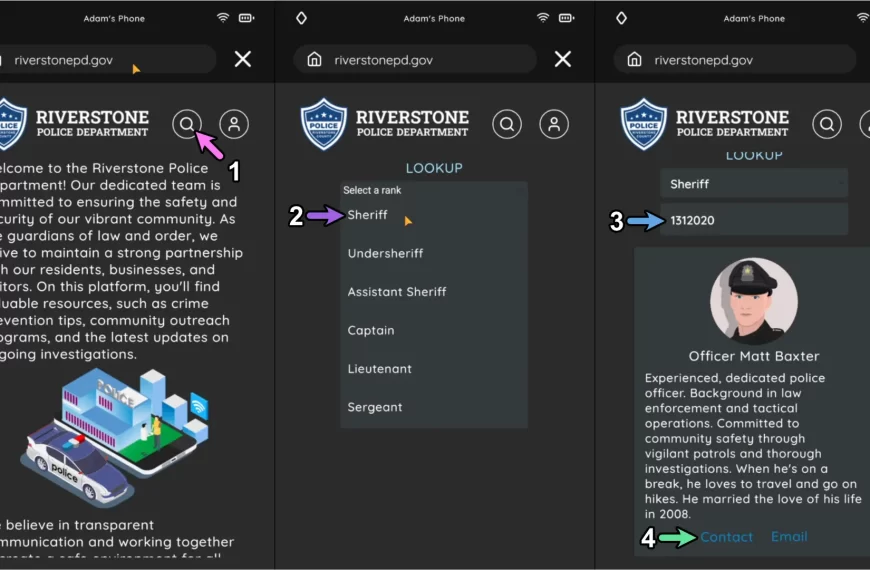This screenshot has width=870, height=570.
Task: Click the Email link under the officer bio
Action: coord(789,537)
